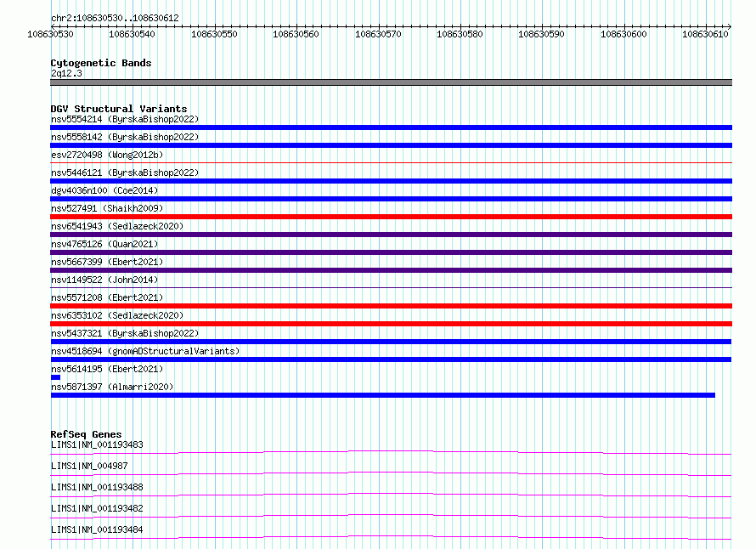Click ruler position 108630590
756x549 pixels.
coord(541,34)
